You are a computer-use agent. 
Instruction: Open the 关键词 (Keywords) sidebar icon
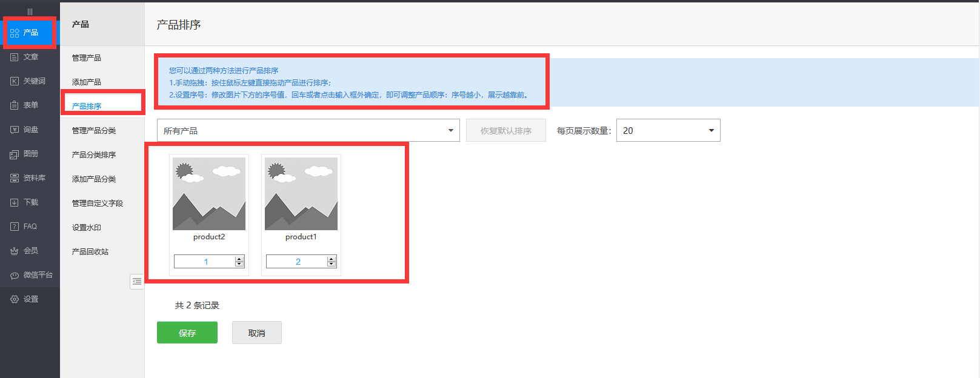(x=15, y=81)
